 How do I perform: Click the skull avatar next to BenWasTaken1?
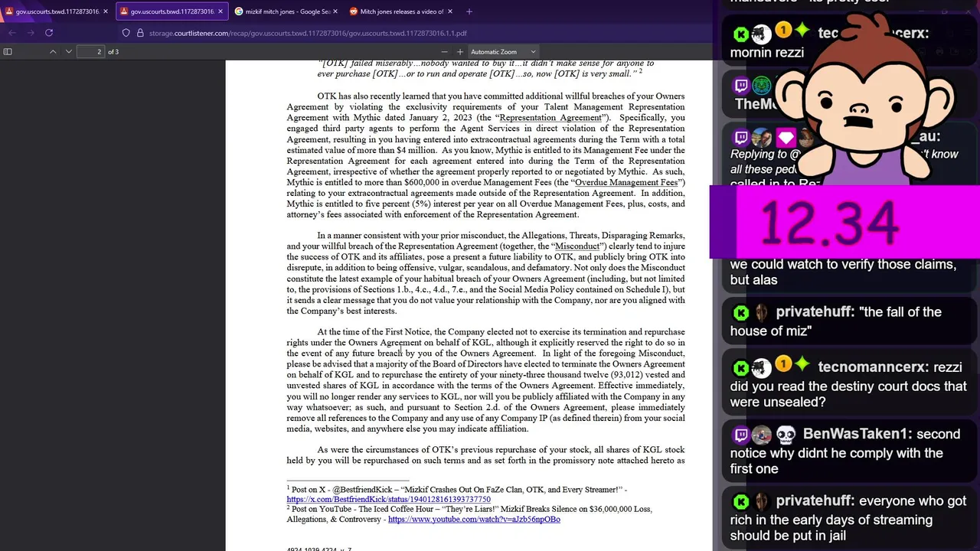pos(786,435)
